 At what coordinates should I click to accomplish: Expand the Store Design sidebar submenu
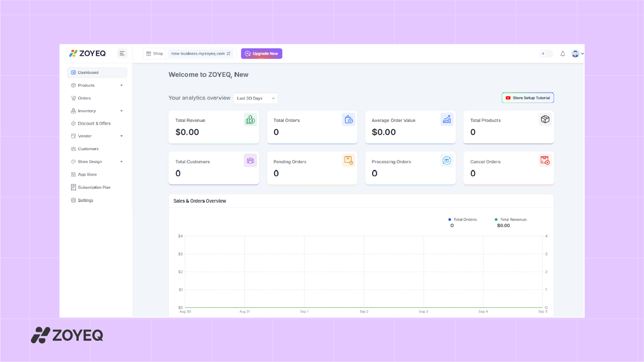tap(121, 161)
